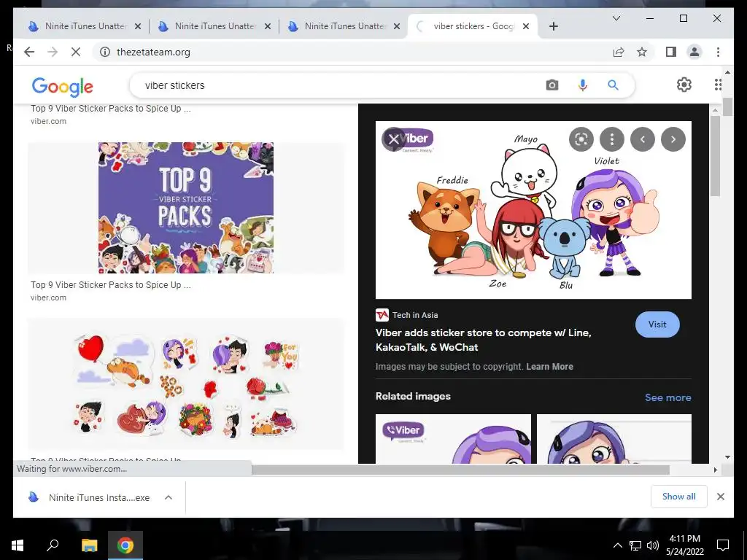747x560 pixels.
Task: Dismiss the downloads bar
Action: tap(721, 497)
